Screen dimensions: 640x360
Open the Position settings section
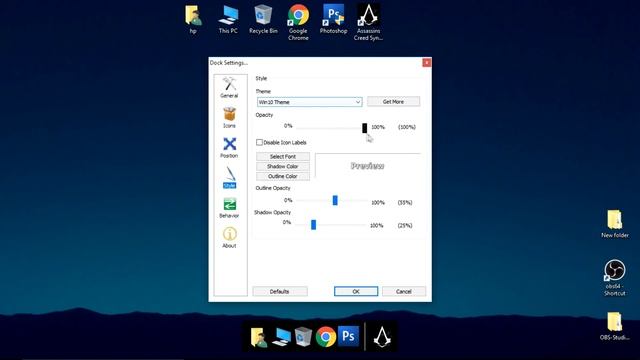[x=229, y=147]
